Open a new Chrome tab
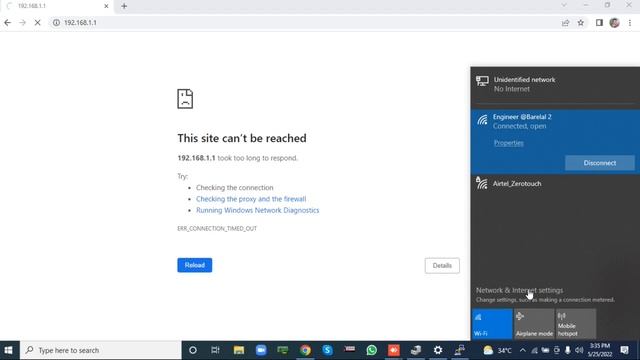640x360 pixels. click(x=124, y=6)
